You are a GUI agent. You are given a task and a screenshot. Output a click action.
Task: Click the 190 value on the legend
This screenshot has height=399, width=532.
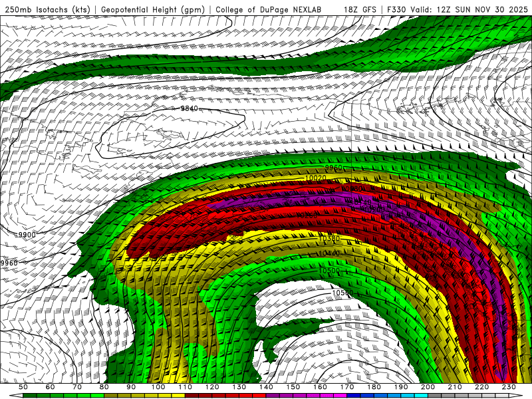pyautogui.click(x=401, y=387)
